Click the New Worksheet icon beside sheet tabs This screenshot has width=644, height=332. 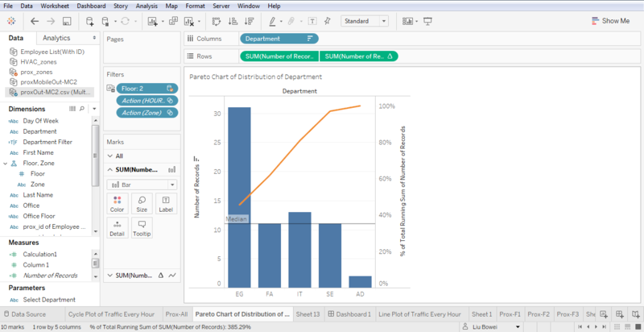click(x=603, y=314)
